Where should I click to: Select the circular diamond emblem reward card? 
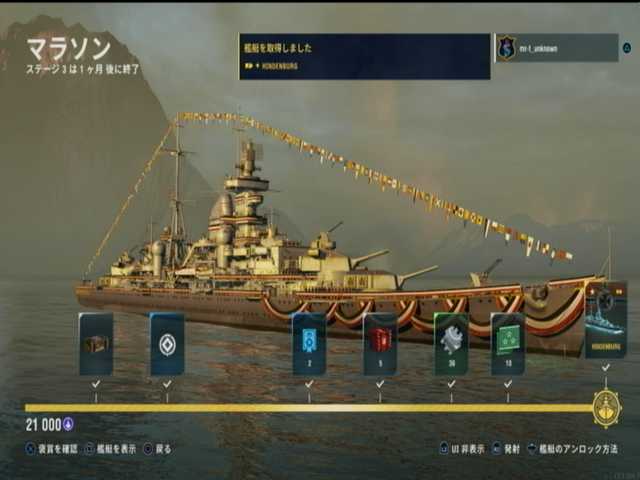coord(167,344)
